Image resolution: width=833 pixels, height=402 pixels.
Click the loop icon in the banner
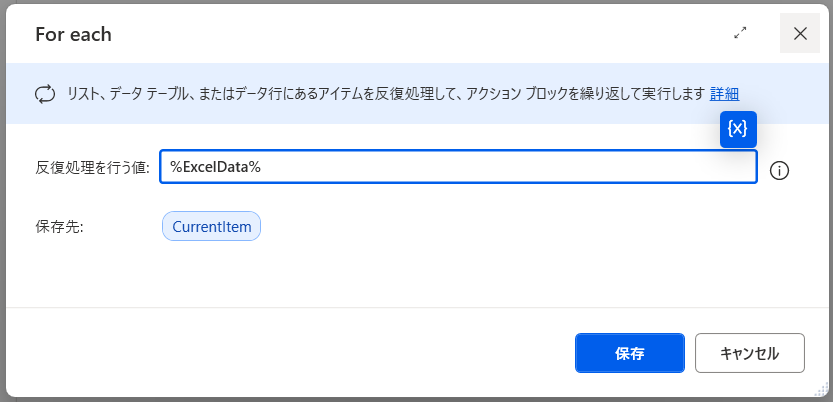tap(45, 94)
